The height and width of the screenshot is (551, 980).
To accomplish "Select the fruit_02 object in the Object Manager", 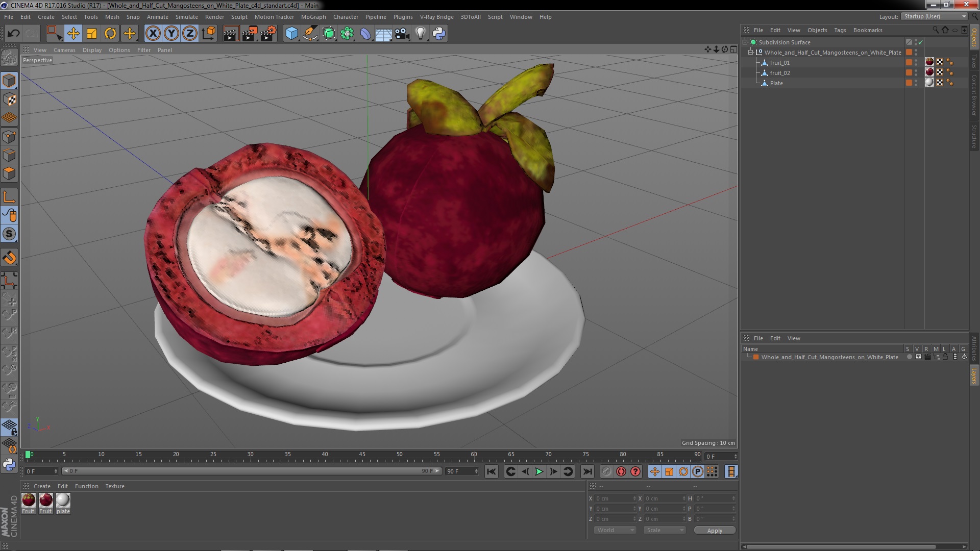I will coord(779,73).
